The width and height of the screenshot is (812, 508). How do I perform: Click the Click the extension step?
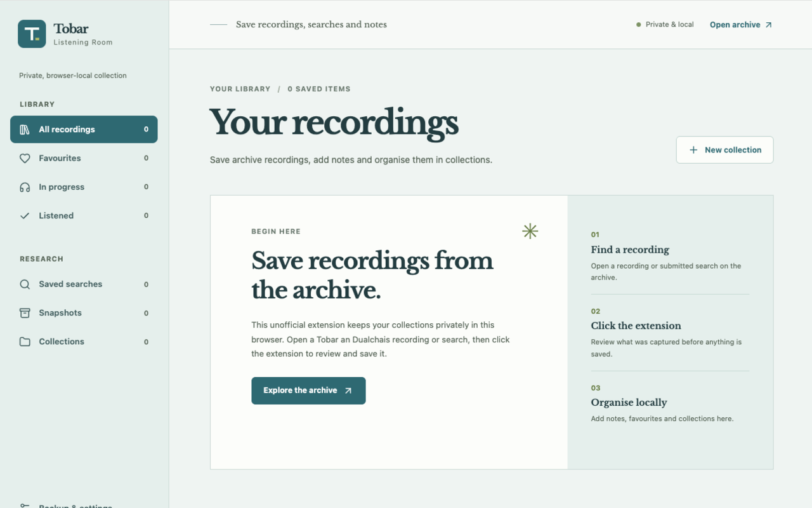click(670, 333)
